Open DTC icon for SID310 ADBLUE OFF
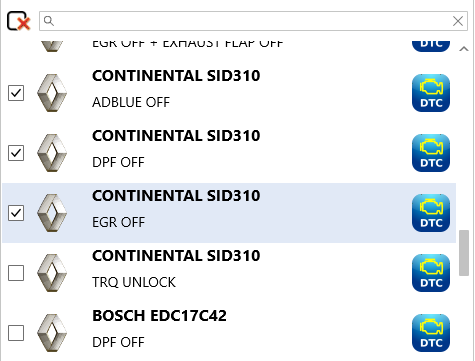Screen dimensions: 475x361 pyautogui.click(x=431, y=93)
